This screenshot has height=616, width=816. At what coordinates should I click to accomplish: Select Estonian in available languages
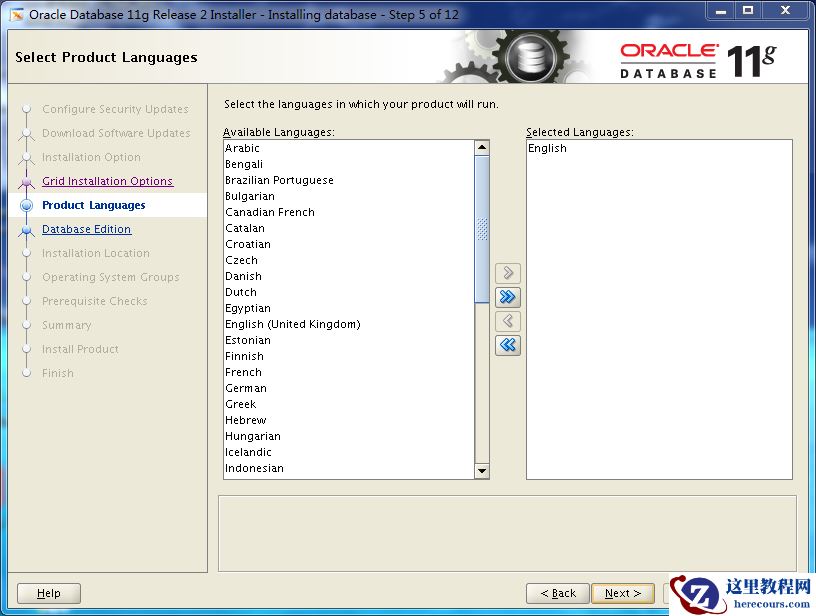pos(349,340)
